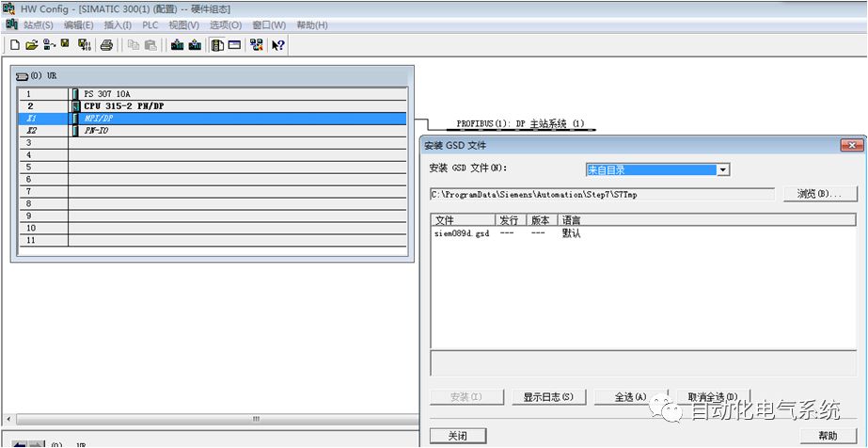Image resolution: width=868 pixels, height=448 pixels.
Task: Click the window view toolbar icon
Action: coord(235,45)
